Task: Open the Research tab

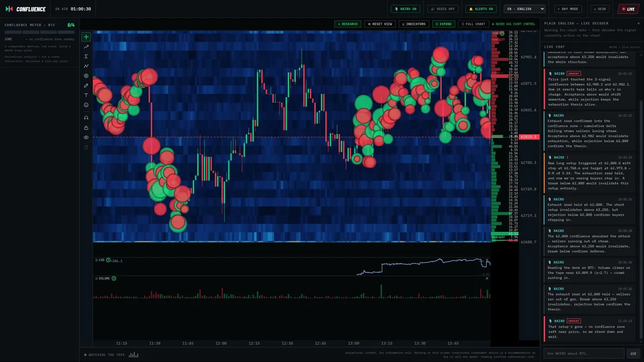Action: click(x=348, y=24)
